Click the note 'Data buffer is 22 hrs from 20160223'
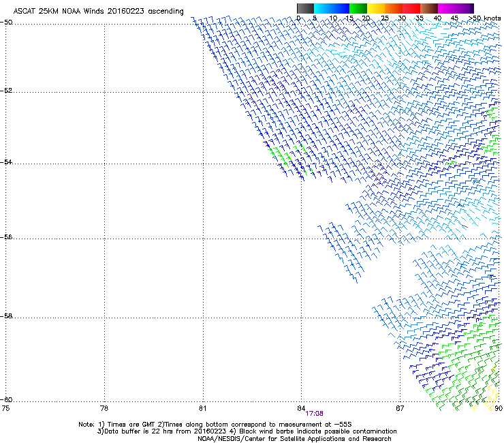This screenshot has width=504, height=443. tap(166, 431)
